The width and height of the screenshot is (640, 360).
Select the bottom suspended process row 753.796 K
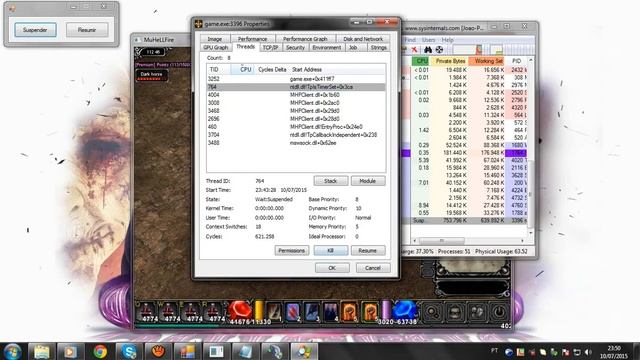point(465,220)
